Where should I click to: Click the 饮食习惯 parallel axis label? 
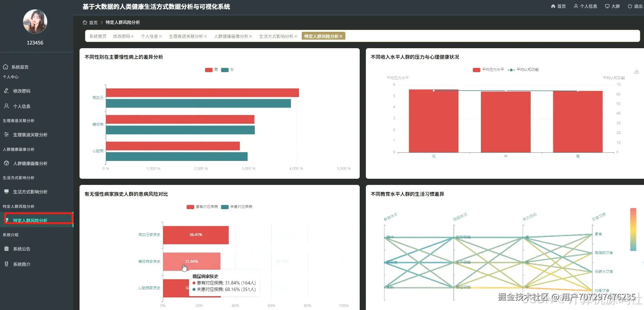pos(599,217)
